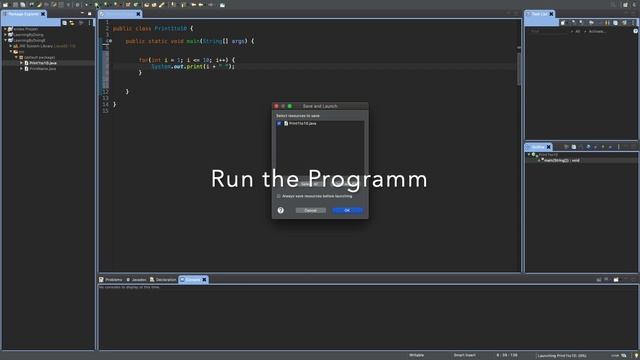
Task: Click the launch progress icon in status bar
Action: point(624,356)
